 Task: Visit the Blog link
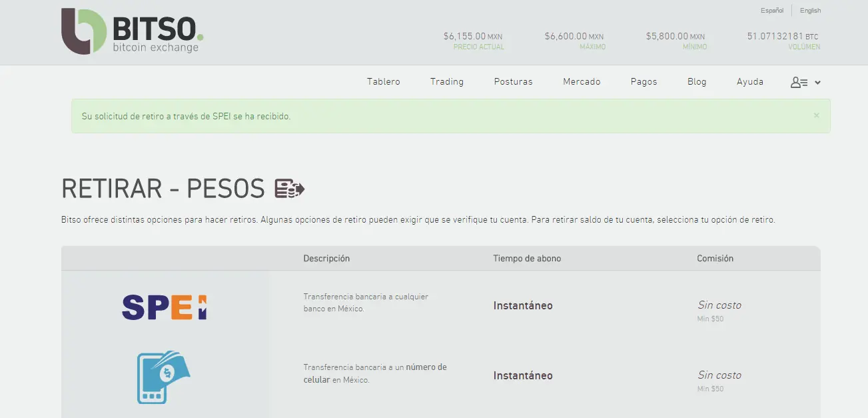697,81
